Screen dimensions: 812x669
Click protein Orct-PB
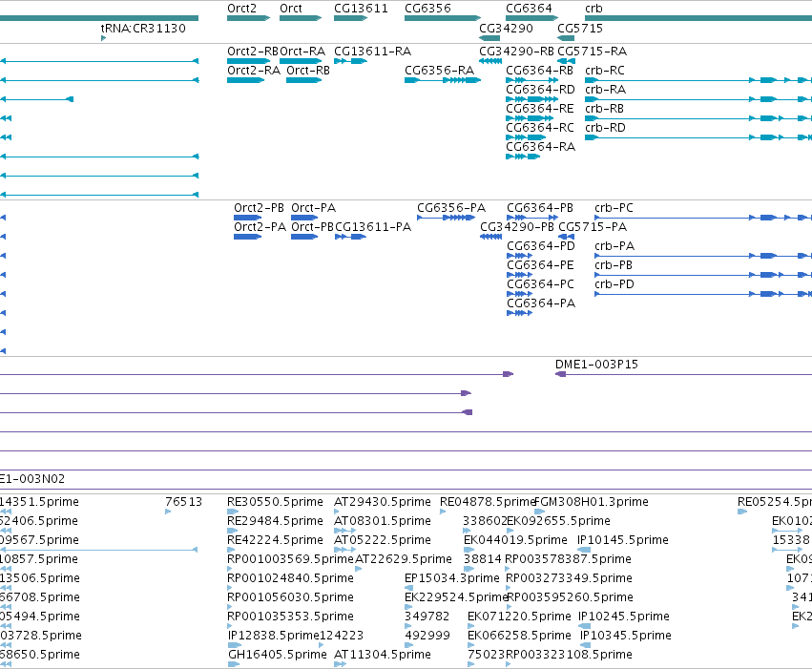304,237
